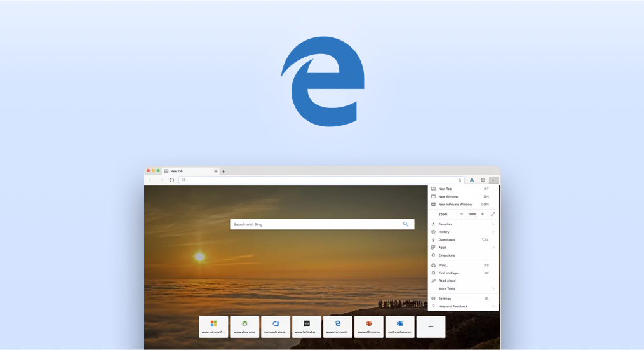
Task: Expand the Favorites submenu
Action: pyautogui.click(x=493, y=224)
